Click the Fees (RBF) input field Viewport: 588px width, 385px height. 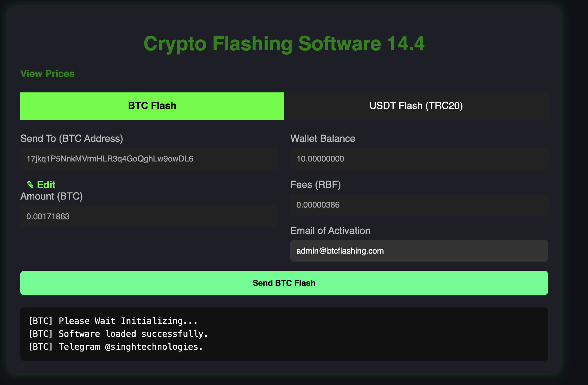[x=419, y=205]
